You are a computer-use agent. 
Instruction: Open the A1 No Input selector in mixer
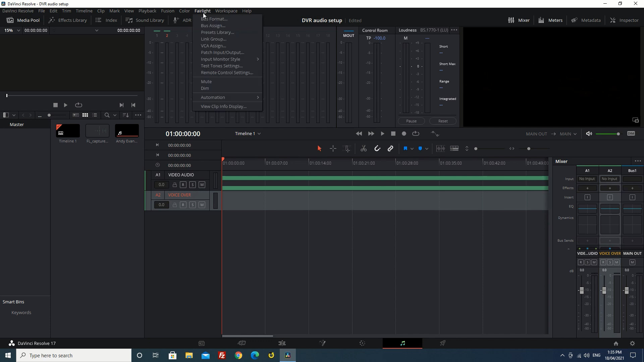point(587,179)
